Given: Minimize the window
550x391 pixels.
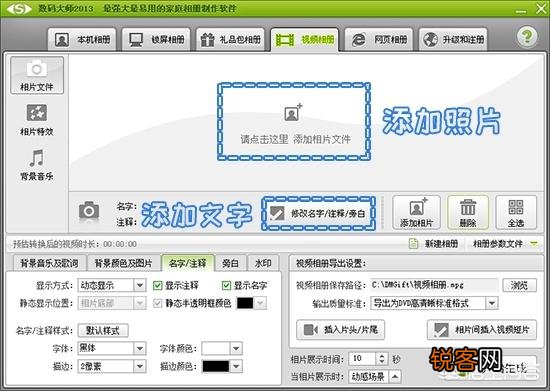Looking at the screenshot, I should click(x=521, y=11).
